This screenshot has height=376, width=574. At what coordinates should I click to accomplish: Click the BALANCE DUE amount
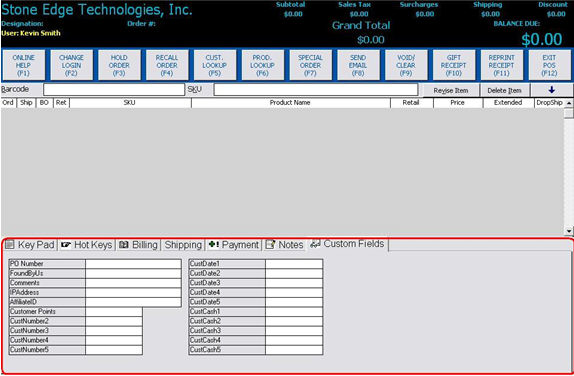[x=542, y=39]
